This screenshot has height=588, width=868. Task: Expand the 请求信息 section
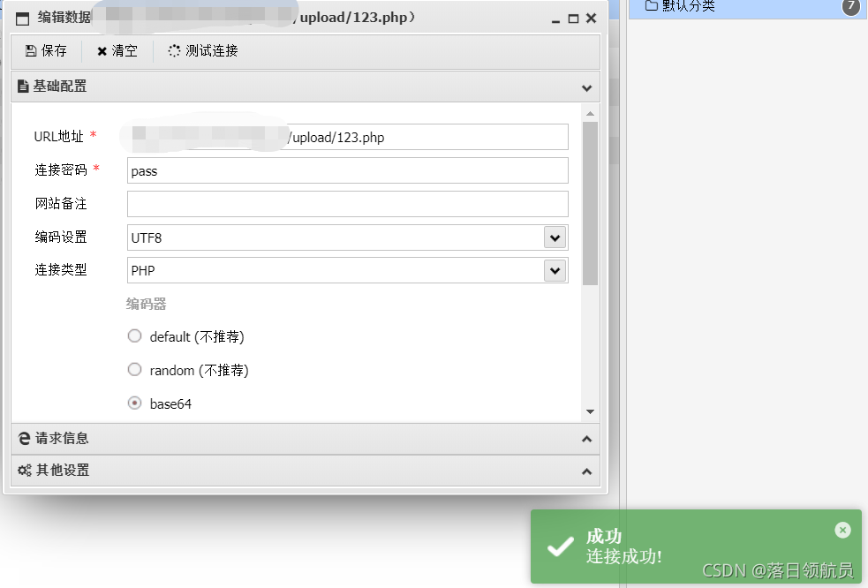click(x=306, y=439)
